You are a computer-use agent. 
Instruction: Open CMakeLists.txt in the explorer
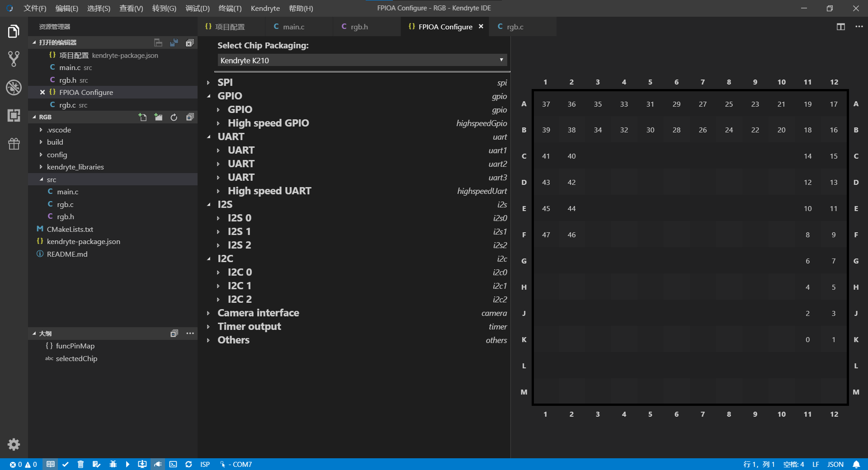coord(113,229)
